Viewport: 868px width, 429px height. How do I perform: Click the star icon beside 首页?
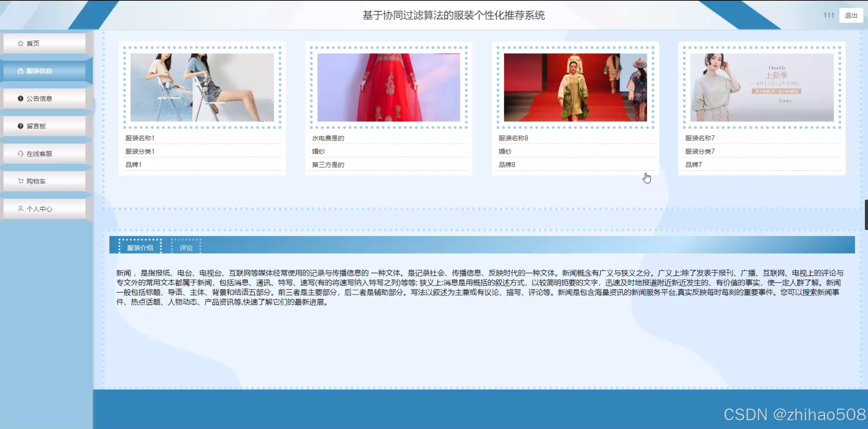click(x=20, y=43)
